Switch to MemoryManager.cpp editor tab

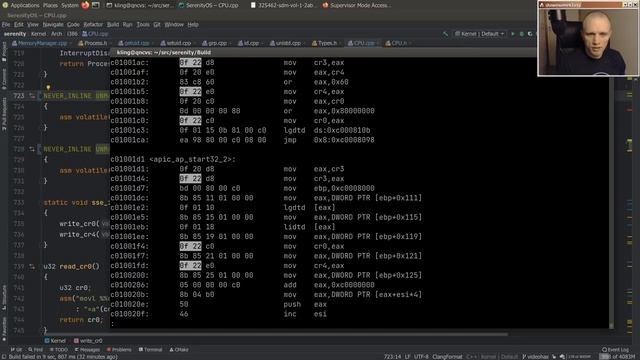click(x=42, y=43)
